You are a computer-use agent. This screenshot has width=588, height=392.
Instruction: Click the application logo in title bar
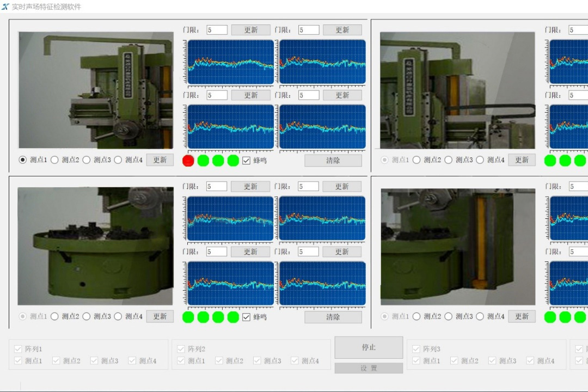point(5,7)
